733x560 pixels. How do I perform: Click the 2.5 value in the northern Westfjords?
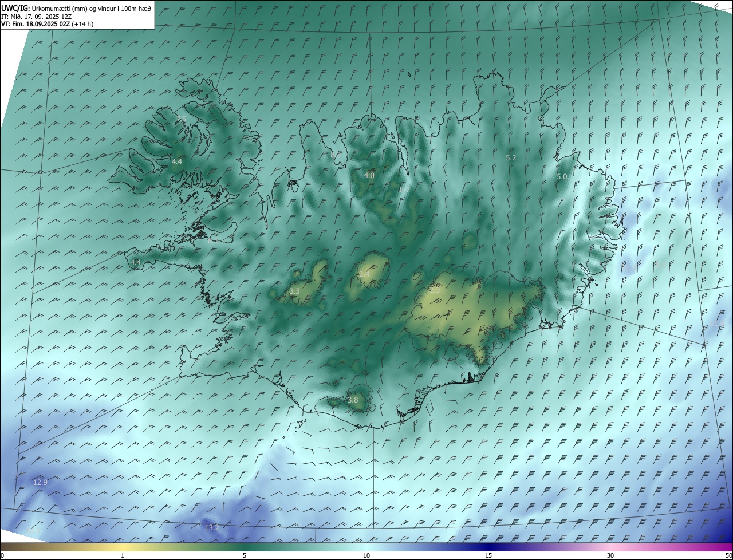pyautogui.click(x=181, y=119)
